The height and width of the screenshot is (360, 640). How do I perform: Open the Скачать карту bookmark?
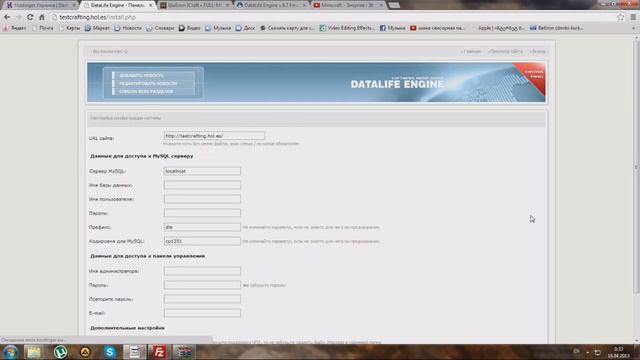coord(287,28)
